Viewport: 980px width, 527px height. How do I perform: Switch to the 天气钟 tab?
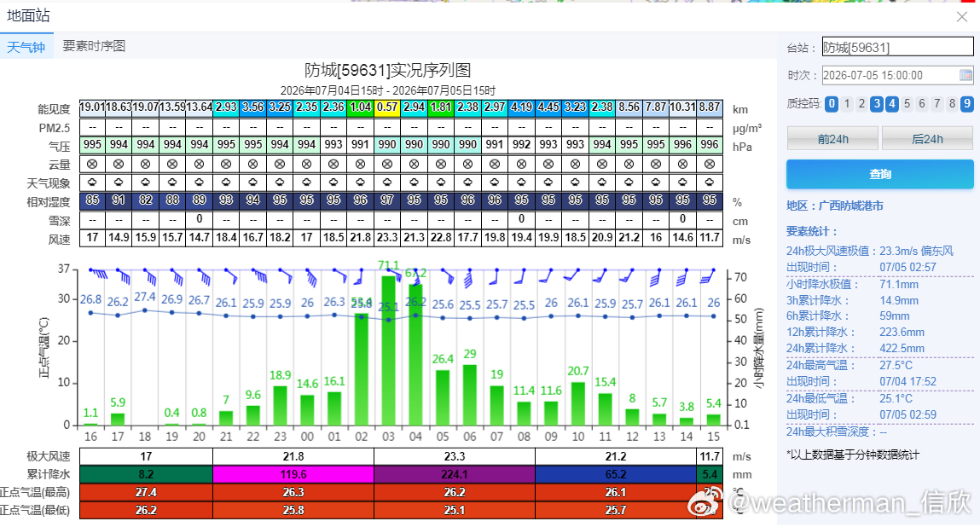pyautogui.click(x=26, y=47)
